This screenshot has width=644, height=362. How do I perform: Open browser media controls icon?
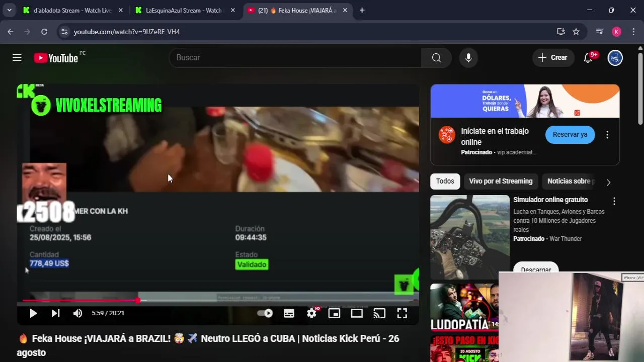[x=599, y=32]
